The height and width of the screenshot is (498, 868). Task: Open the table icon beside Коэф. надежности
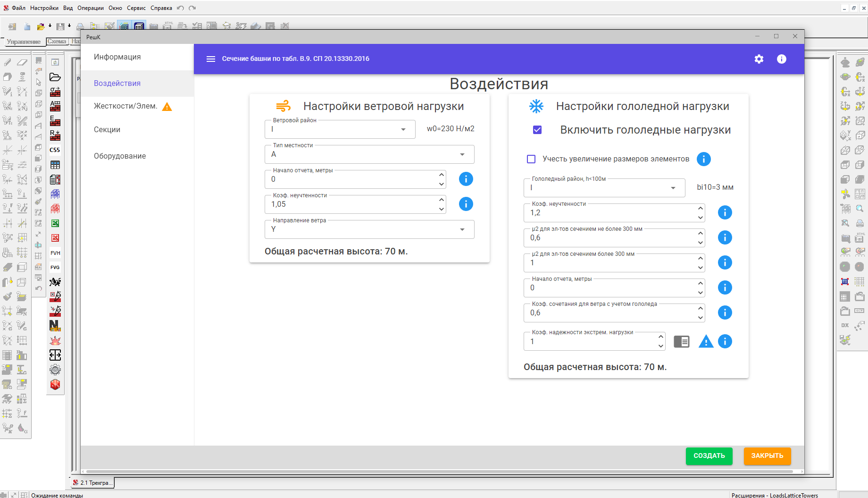(681, 341)
